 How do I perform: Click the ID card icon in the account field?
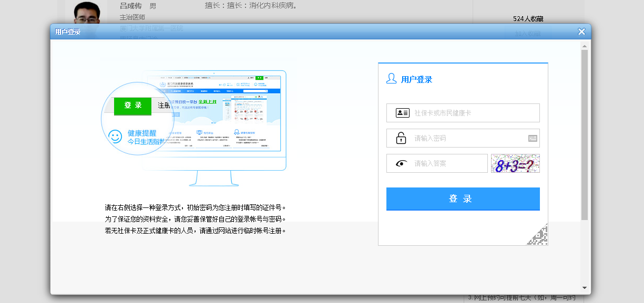(402, 113)
